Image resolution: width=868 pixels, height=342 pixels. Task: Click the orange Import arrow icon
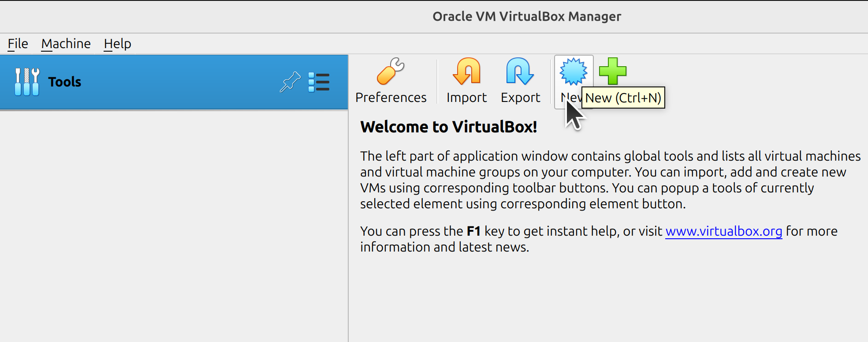point(466,71)
